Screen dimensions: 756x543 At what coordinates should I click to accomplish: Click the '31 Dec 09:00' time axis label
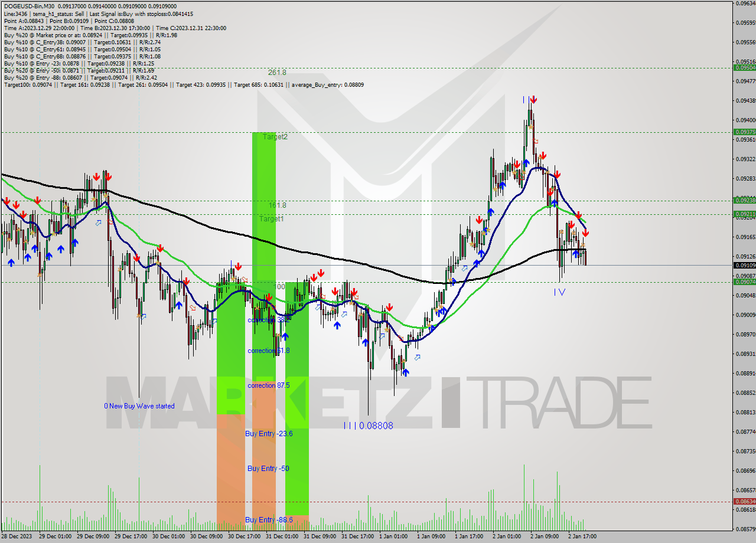pos(320,537)
